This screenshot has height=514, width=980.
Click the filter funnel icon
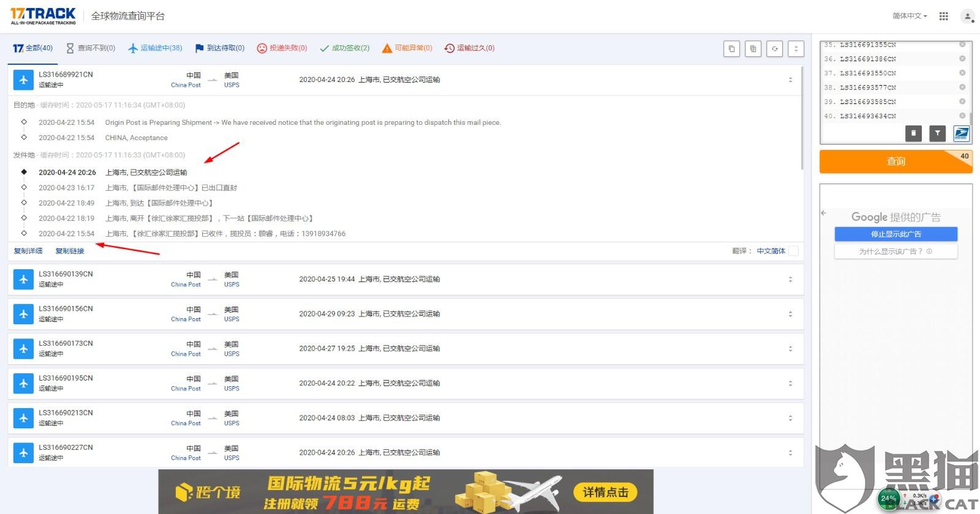click(x=937, y=133)
